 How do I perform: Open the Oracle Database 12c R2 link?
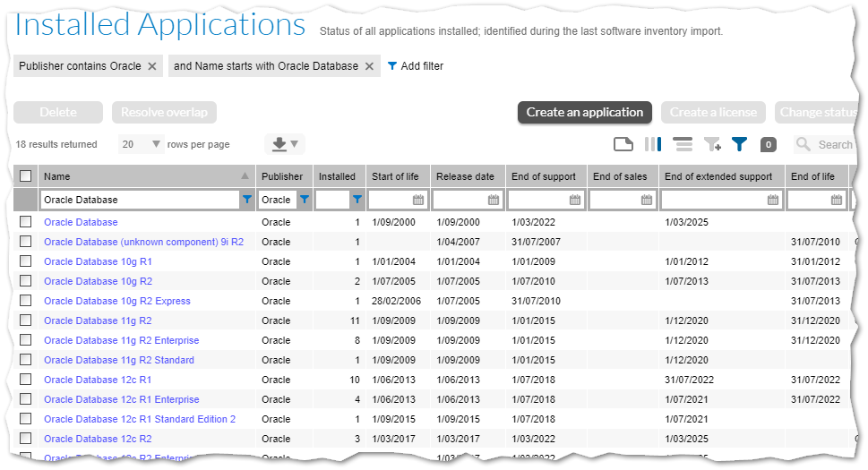click(98, 439)
